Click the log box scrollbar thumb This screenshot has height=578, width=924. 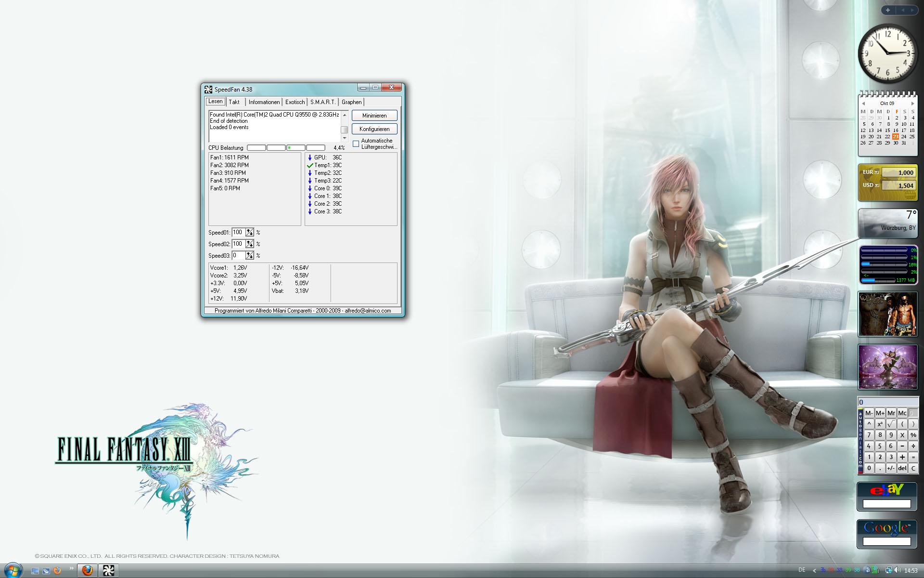tap(344, 130)
